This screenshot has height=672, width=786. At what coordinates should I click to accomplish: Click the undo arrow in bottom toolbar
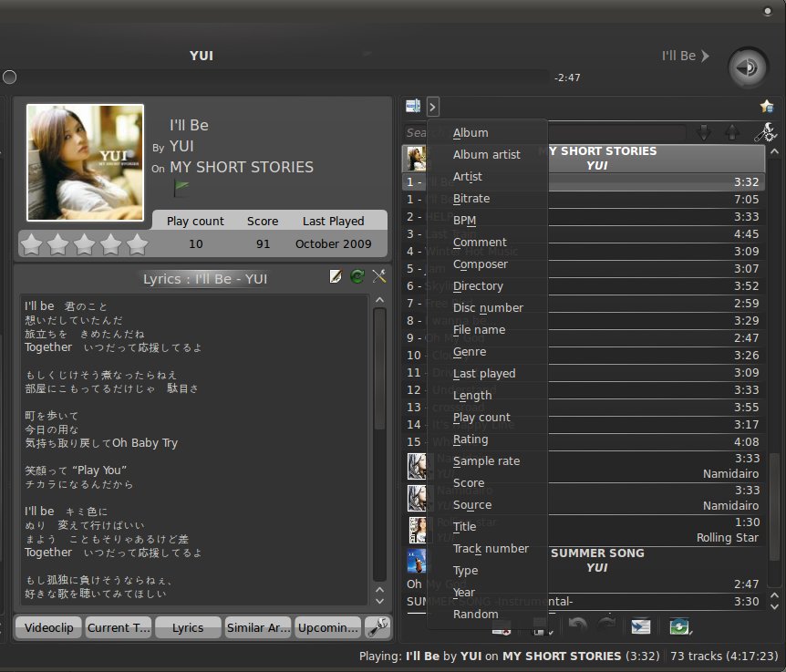[x=577, y=625]
